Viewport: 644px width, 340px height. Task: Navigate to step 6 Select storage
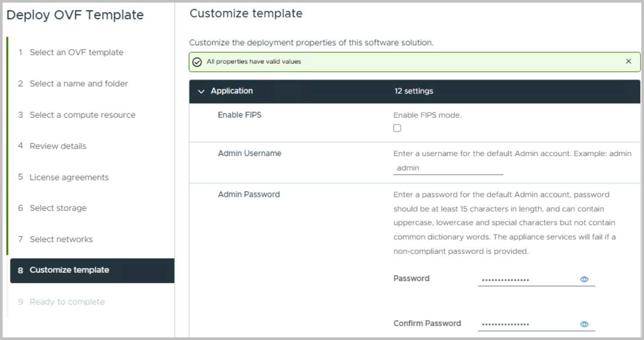coord(58,208)
